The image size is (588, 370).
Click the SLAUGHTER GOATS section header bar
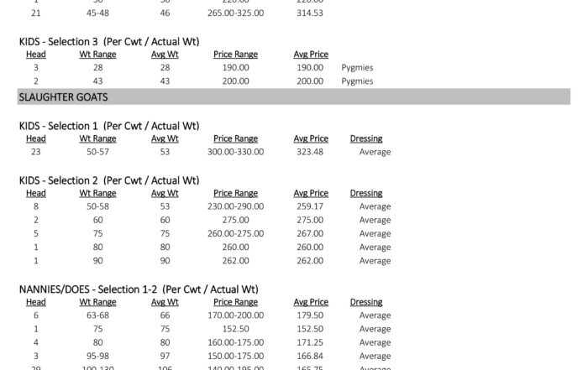294,97
